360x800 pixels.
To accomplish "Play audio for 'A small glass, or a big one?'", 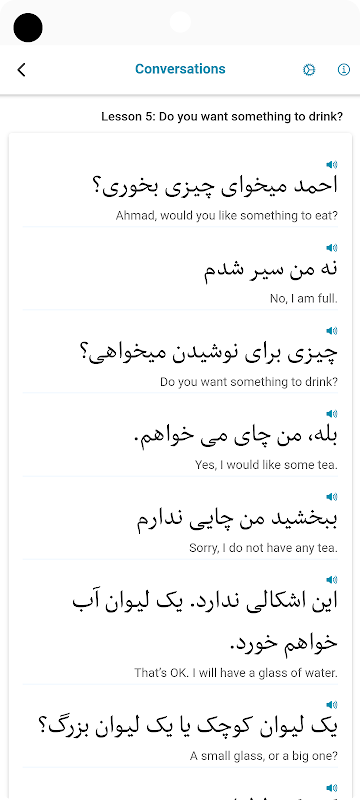I will click(x=332, y=705).
